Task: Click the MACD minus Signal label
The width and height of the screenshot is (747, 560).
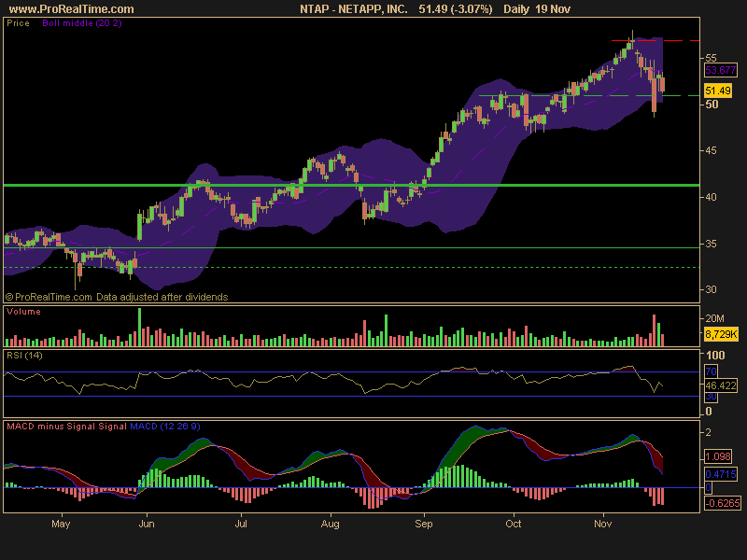Action: [51, 427]
